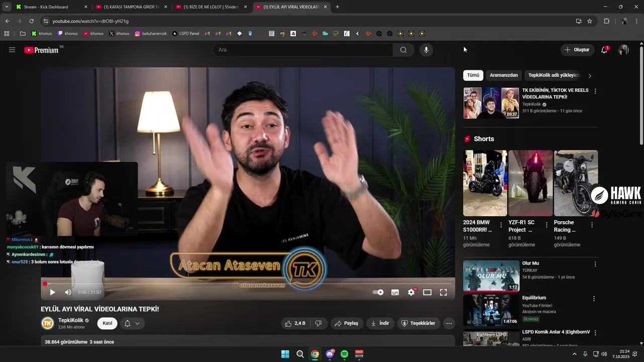Open player settings gear
The image size is (644, 362).
[412, 292]
